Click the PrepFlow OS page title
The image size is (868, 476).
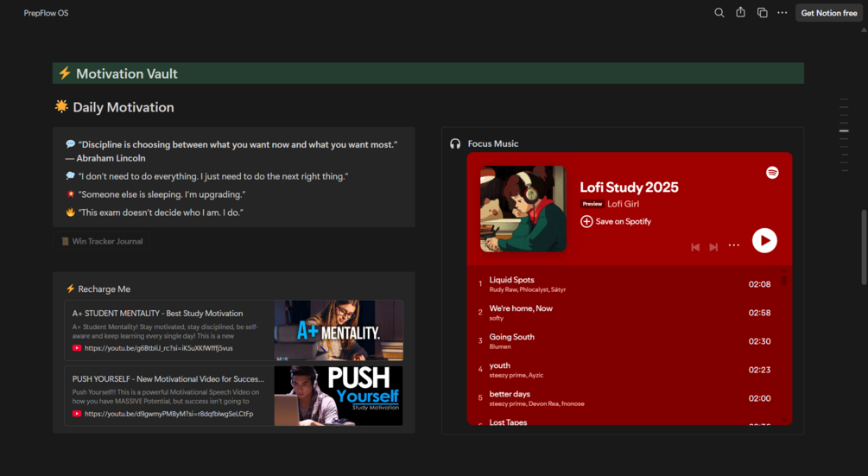[x=46, y=13]
